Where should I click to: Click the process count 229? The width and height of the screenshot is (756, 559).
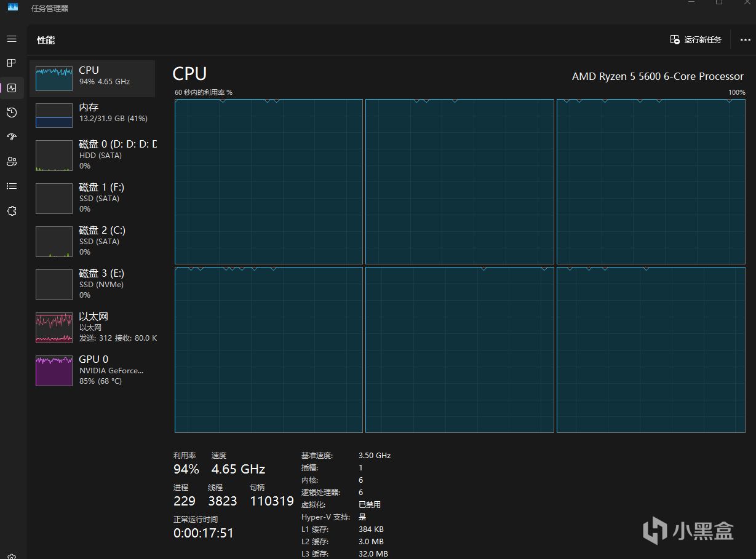(185, 501)
